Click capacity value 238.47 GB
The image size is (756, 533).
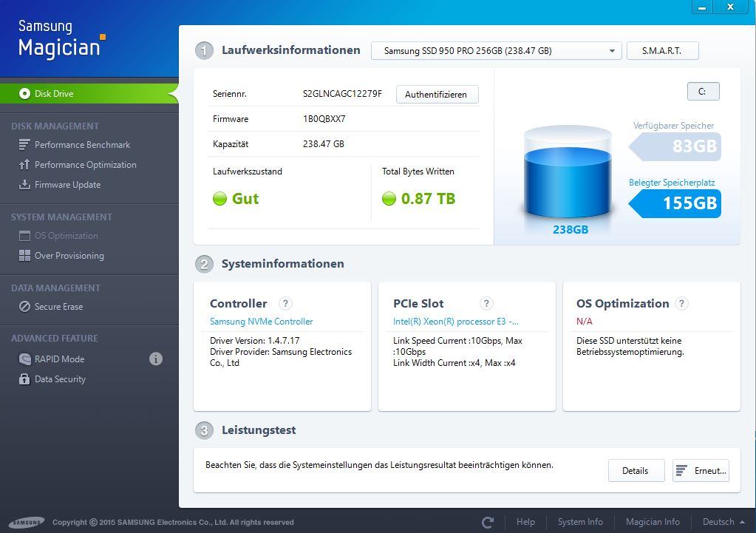pyautogui.click(x=324, y=143)
